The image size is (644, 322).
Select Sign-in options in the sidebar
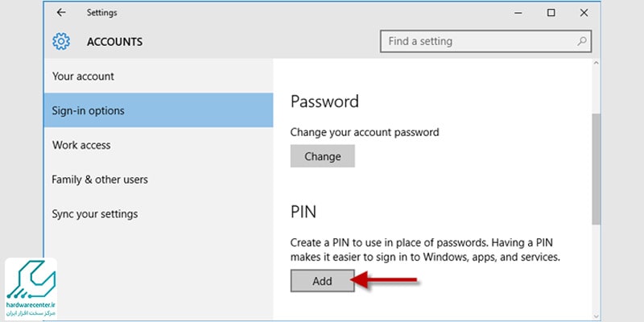click(158, 110)
